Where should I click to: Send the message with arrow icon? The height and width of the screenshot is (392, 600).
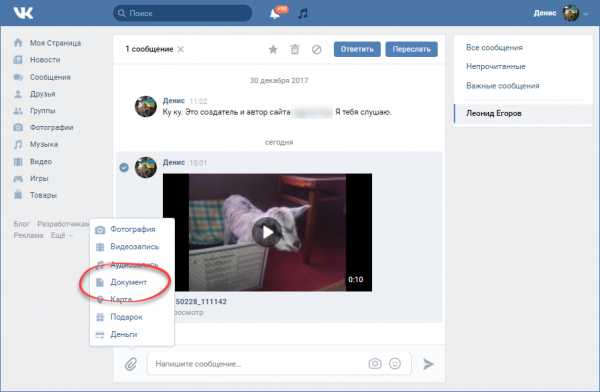coord(428,364)
